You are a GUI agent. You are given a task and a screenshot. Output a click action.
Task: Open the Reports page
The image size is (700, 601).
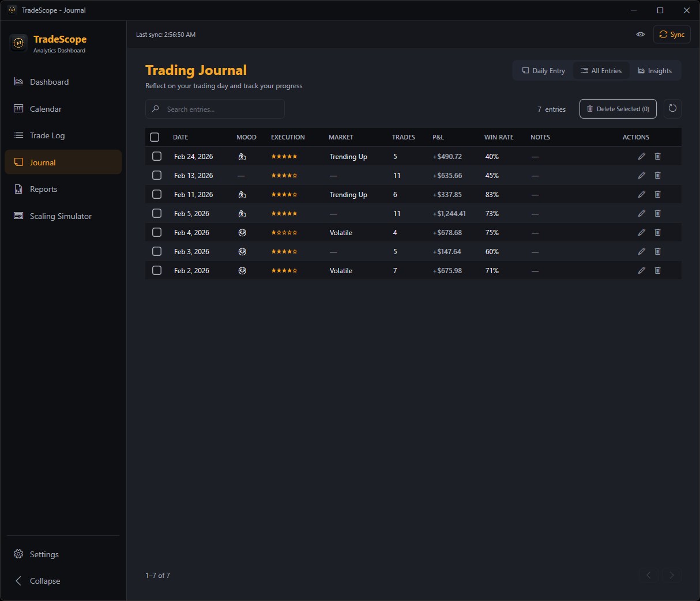43,189
